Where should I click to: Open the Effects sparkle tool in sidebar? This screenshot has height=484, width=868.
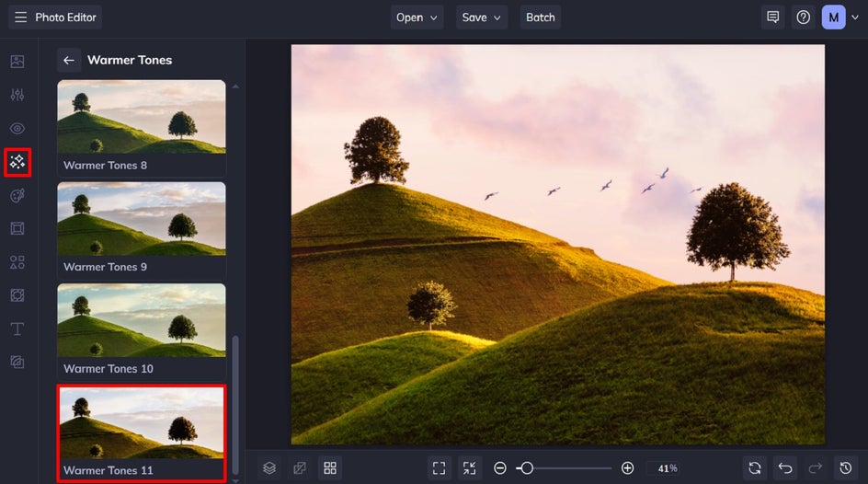[17, 162]
